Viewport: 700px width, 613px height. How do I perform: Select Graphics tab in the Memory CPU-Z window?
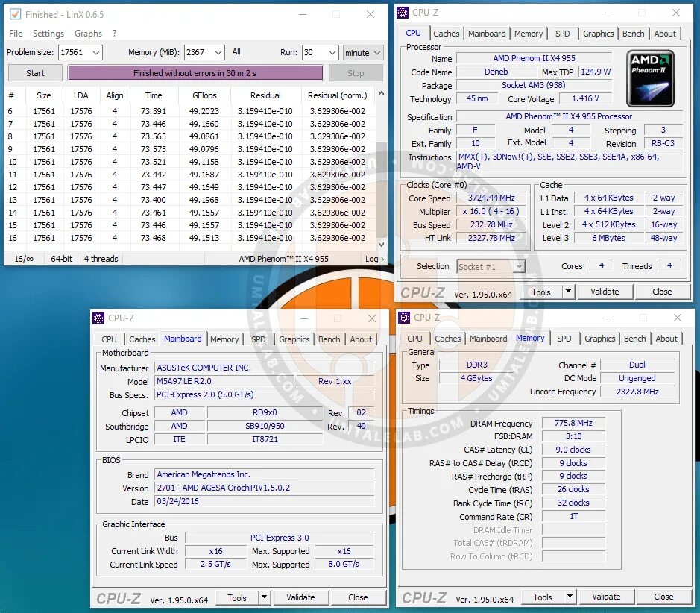pos(599,339)
